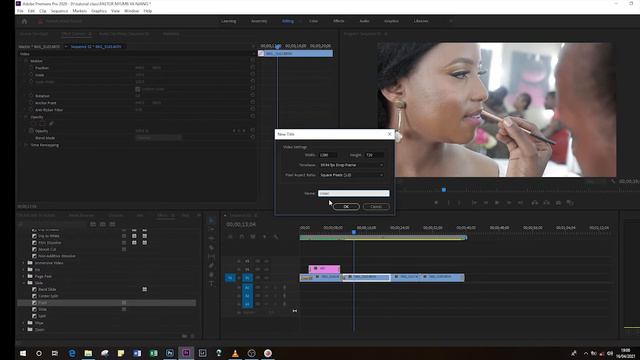This screenshot has height=360, width=640.
Task: Click Go to Out in Program monitor
Action: pyautogui.click(x=520, y=202)
